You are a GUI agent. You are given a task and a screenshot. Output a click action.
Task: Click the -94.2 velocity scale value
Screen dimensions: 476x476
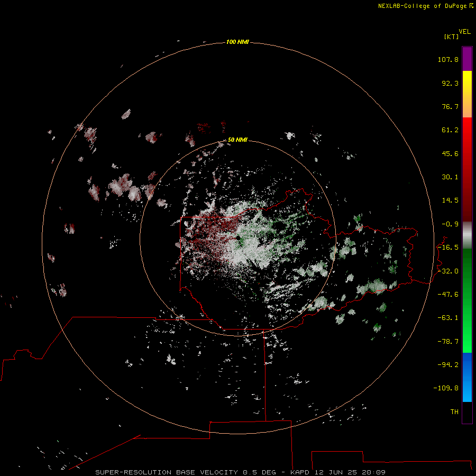pyautogui.click(x=448, y=364)
